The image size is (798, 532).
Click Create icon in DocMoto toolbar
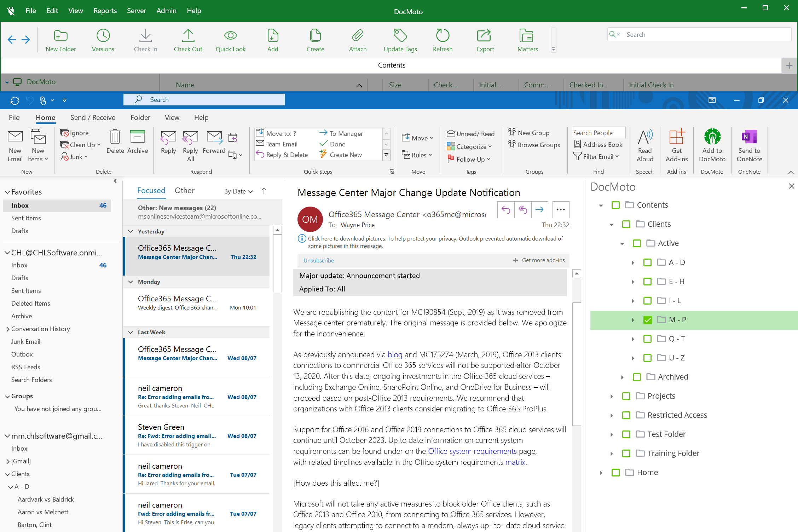click(x=315, y=36)
